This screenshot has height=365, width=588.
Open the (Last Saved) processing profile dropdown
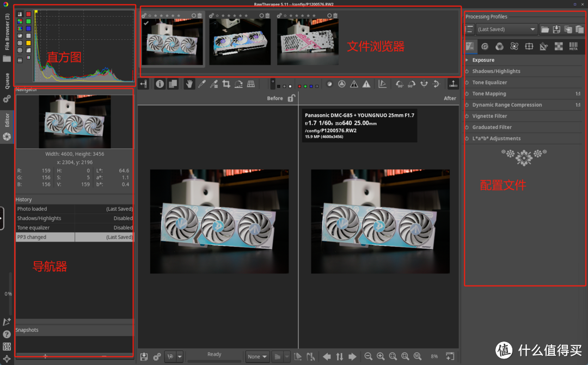point(507,29)
